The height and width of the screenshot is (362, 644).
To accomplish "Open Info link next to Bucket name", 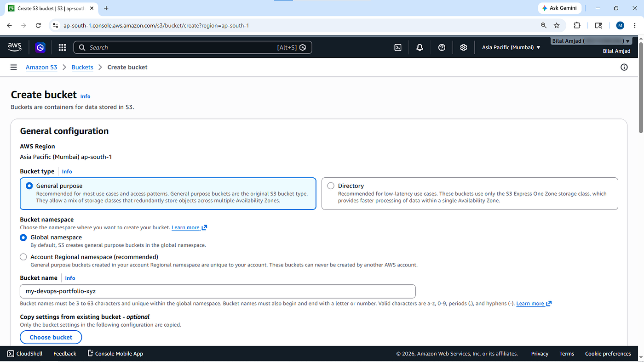I will click(70, 278).
